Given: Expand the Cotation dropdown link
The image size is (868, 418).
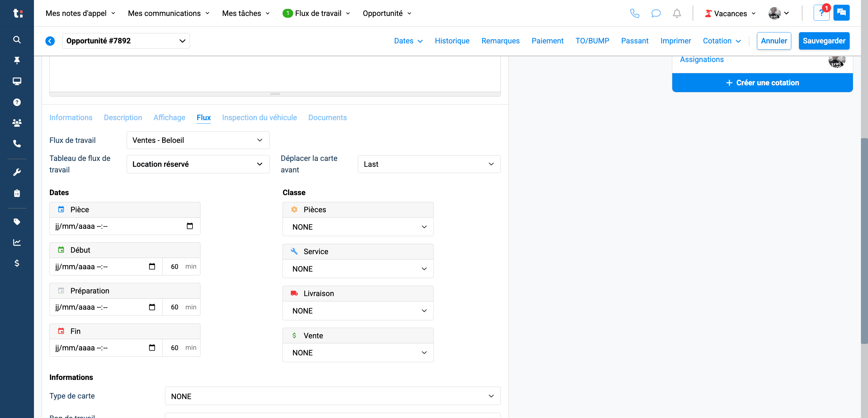Looking at the screenshot, I should (x=722, y=41).
